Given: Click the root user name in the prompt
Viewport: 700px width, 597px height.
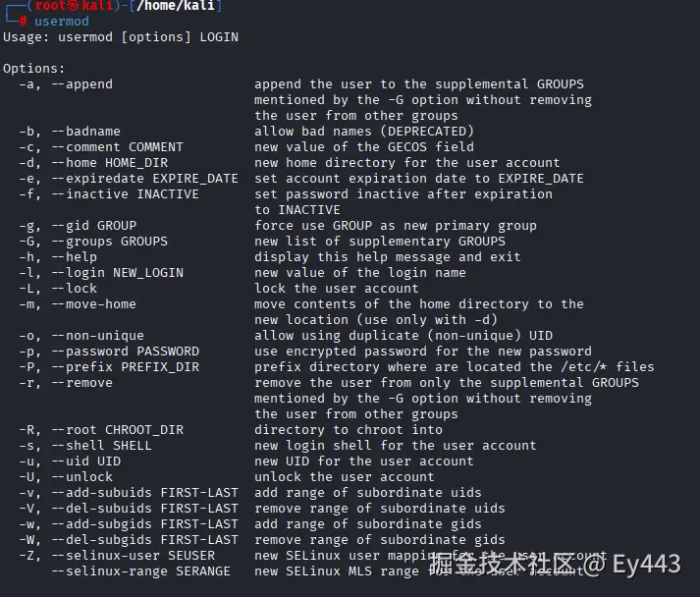Looking at the screenshot, I should point(52,6).
